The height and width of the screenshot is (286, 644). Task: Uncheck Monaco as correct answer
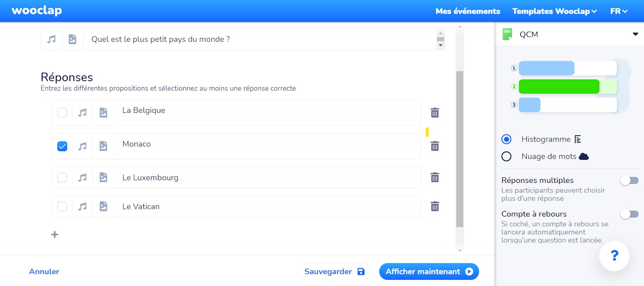coord(62,146)
